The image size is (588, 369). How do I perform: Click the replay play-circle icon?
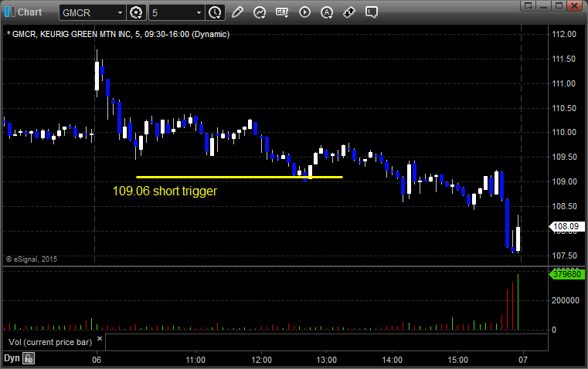(x=304, y=12)
